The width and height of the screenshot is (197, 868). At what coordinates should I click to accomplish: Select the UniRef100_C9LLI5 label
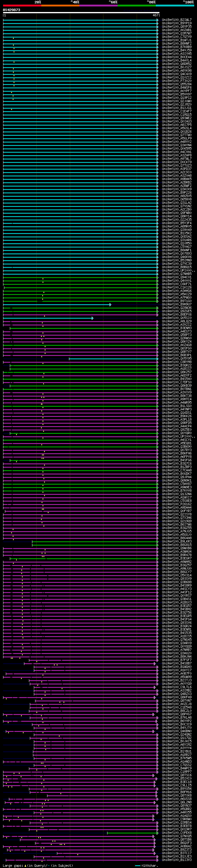tap(177, 785)
